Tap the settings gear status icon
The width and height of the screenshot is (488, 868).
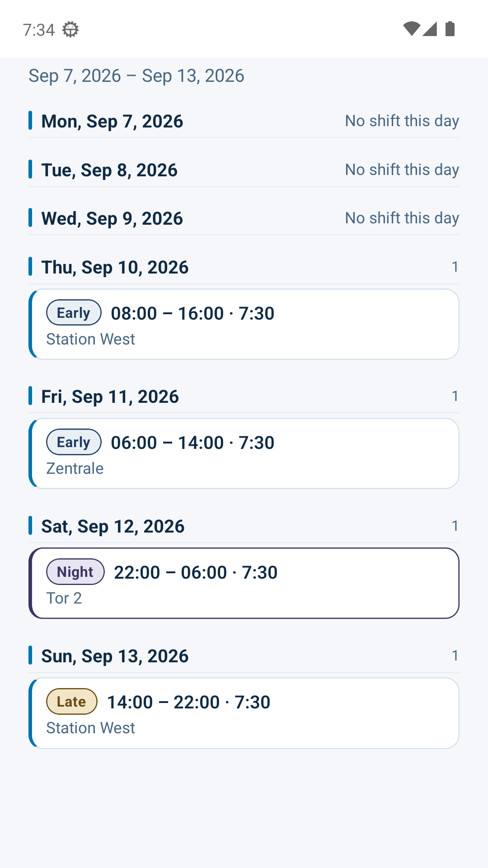(70, 30)
